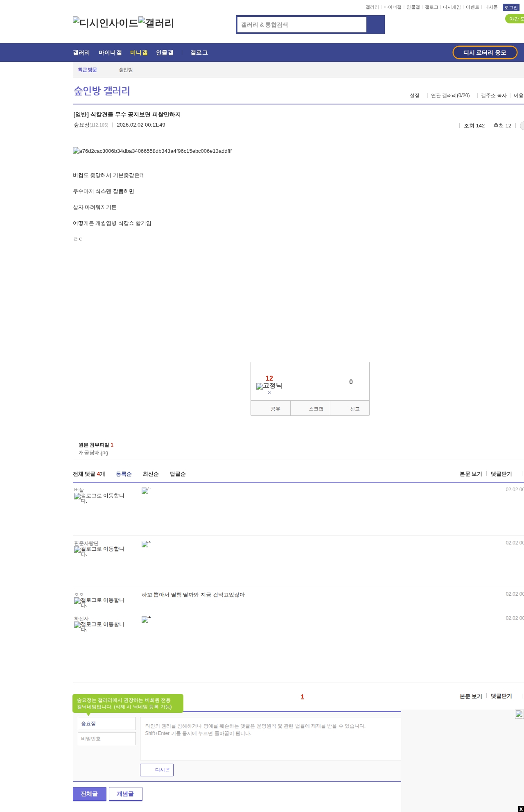524x812 pixels.
Task: Open the 설정 settings dropdown
Action: coord(415,95)
